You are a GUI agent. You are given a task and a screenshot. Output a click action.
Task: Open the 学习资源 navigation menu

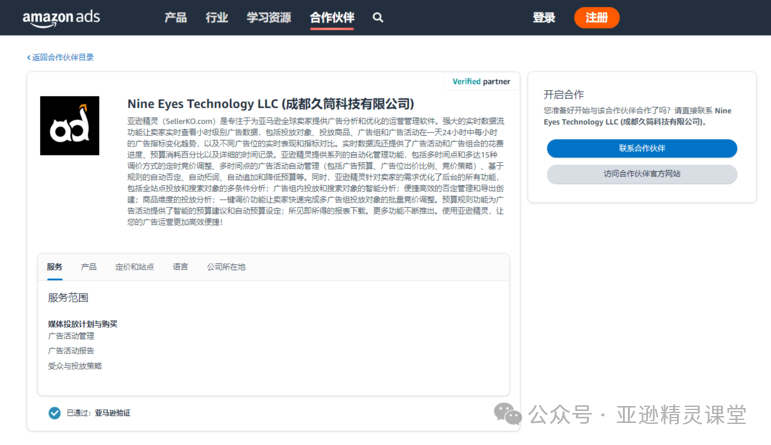pos(269,18)
